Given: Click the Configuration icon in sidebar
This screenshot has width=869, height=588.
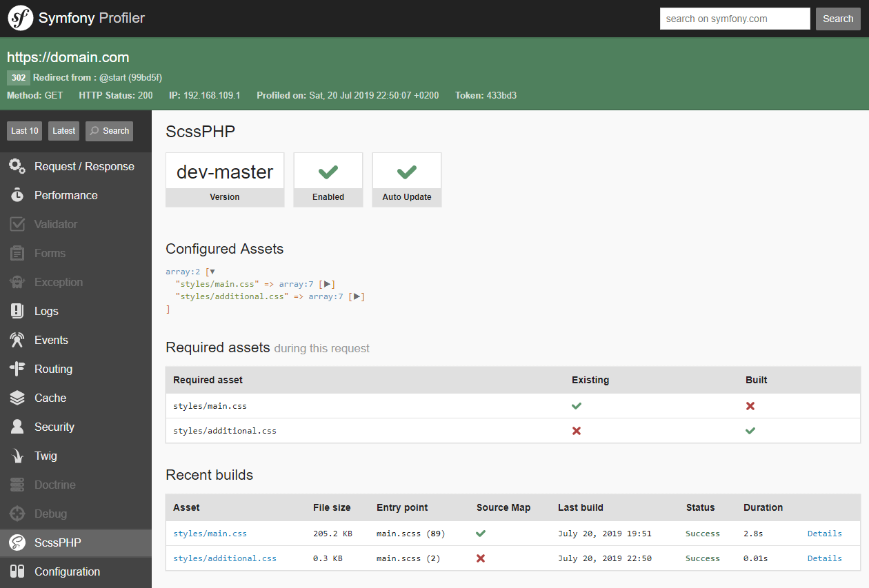Looking at the screenshot, I should coord(17,571).
